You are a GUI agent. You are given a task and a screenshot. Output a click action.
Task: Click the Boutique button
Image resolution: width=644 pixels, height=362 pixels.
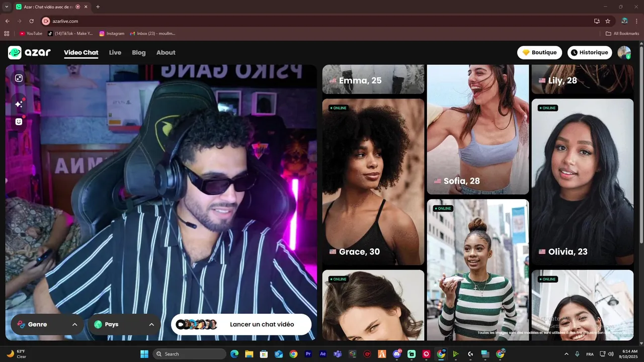539,52
